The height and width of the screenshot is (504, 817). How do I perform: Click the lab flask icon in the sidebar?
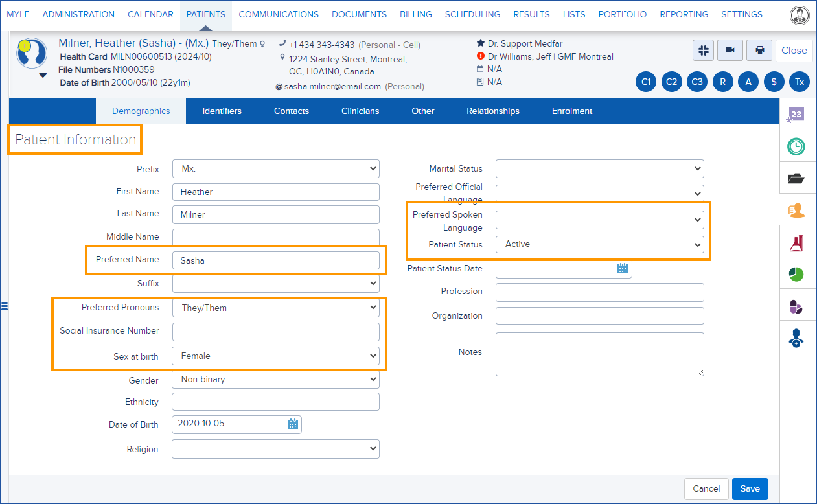[797, 242]
